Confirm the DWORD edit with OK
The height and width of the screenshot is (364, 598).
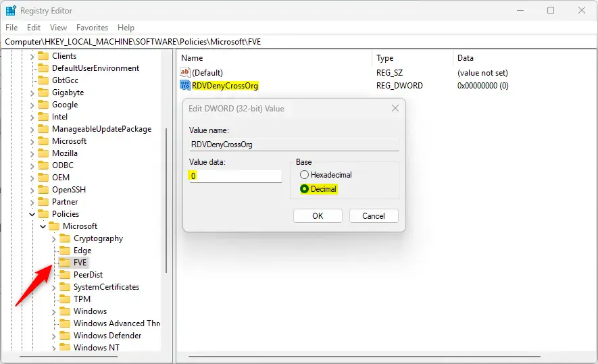318,215
